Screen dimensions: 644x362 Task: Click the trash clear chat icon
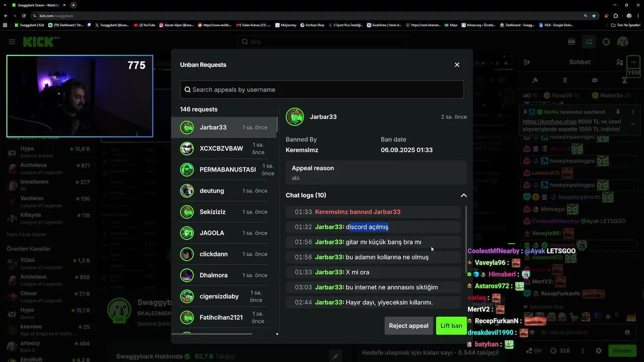[565, 80]
